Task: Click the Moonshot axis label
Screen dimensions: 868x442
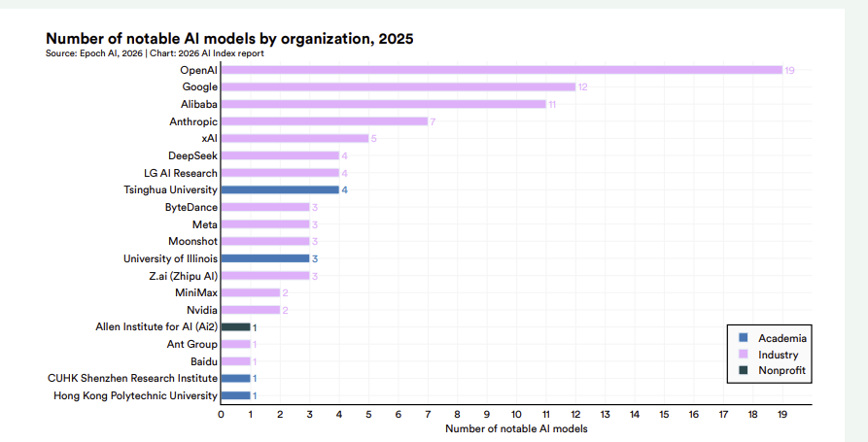Action: [x=192, y=241]
